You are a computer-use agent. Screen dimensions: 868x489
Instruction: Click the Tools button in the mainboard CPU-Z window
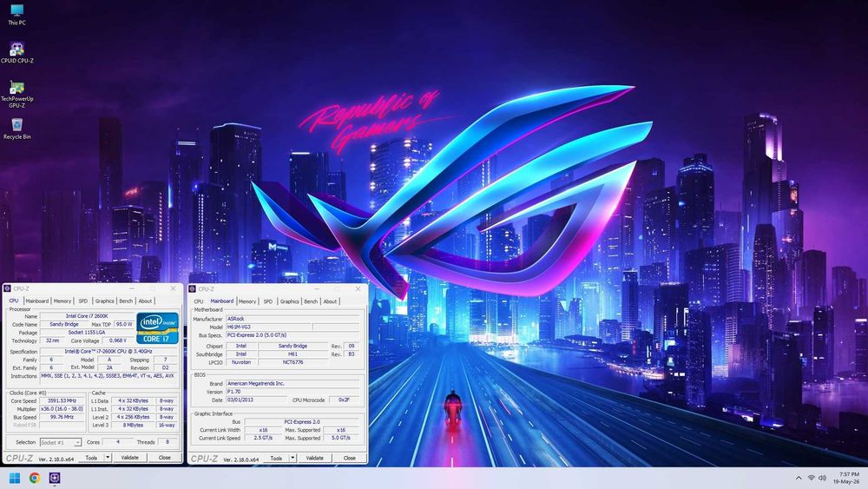tap(276, 458)
